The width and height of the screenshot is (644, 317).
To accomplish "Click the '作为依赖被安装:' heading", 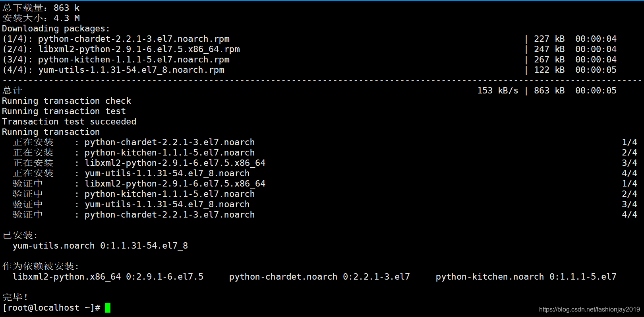I will click(x=41, y=266).
